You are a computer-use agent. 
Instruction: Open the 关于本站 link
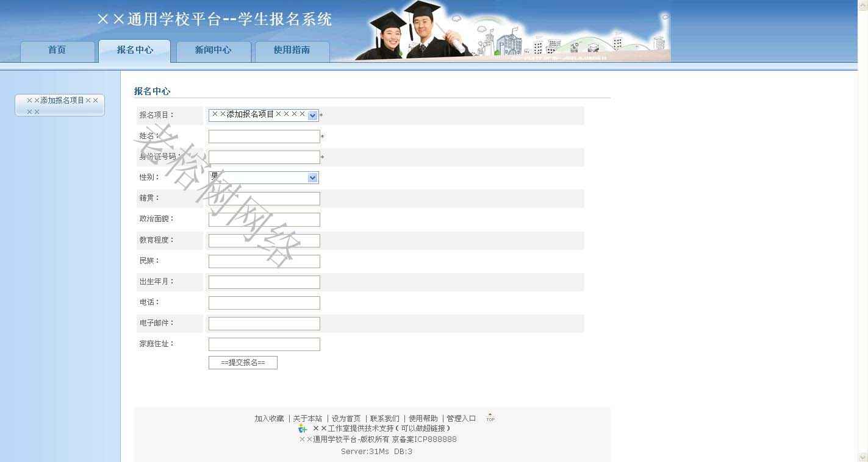coord(307,419)
